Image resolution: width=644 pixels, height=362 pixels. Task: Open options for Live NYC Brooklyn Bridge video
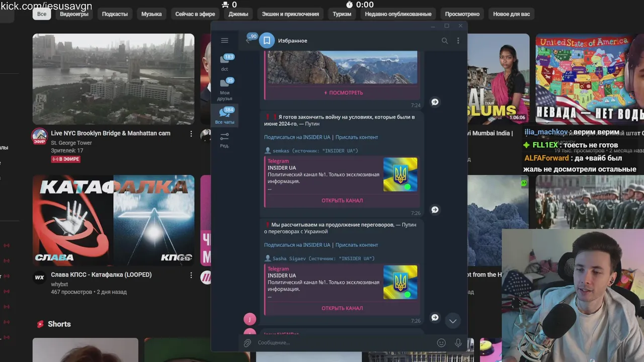(x=191, y=134)
